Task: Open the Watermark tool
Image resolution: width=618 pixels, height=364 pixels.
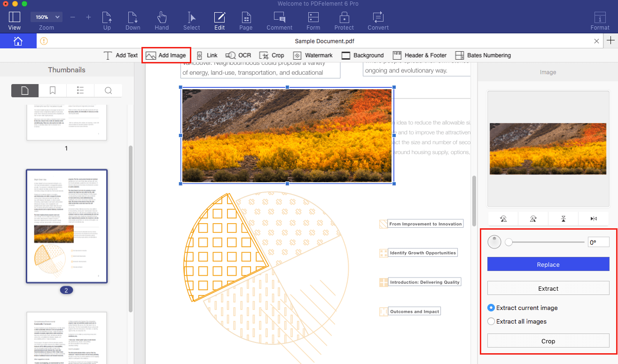Action: (313, 55)
